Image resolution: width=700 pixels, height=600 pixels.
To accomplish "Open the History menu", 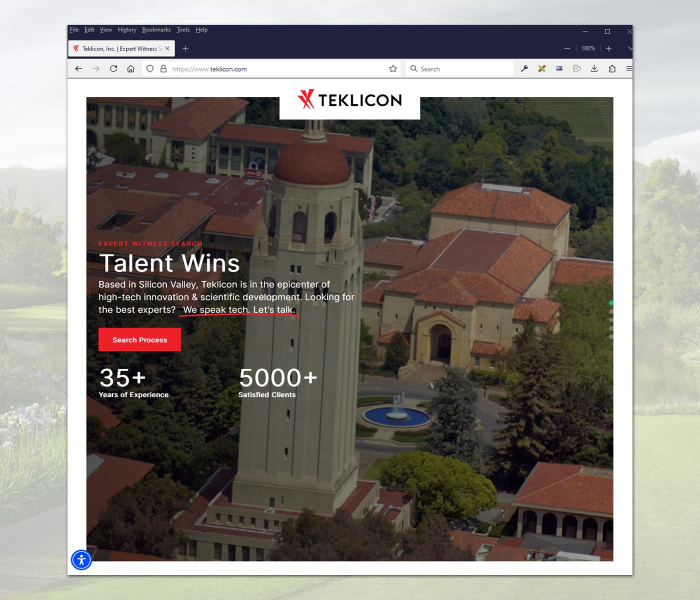I will tap(127, 30).
